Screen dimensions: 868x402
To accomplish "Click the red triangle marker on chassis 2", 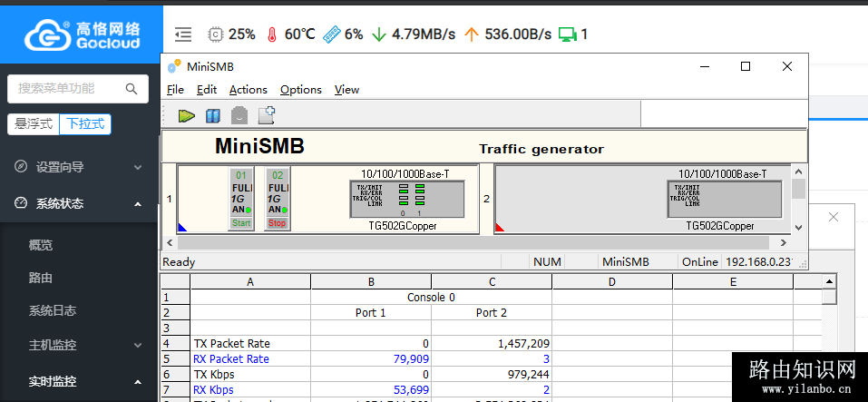I will click(500, 227).
